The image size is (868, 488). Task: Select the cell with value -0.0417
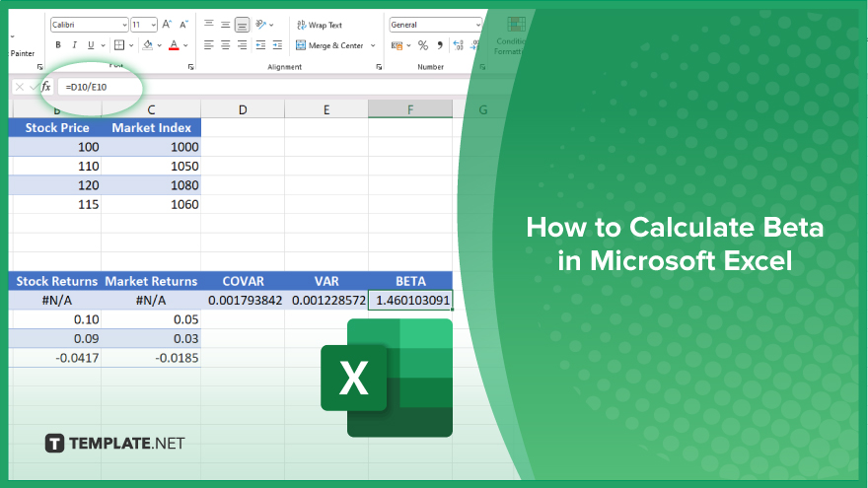coord(55,358)
